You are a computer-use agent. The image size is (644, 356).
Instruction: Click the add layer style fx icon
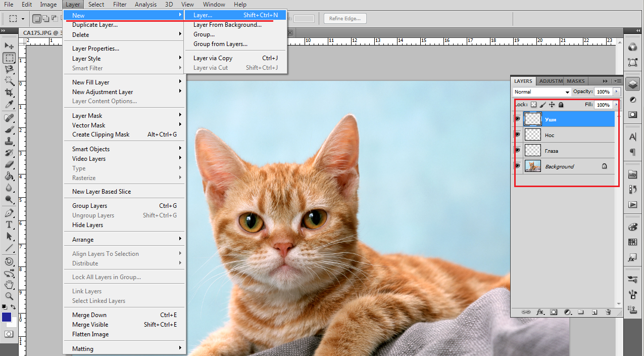(540, 312)
